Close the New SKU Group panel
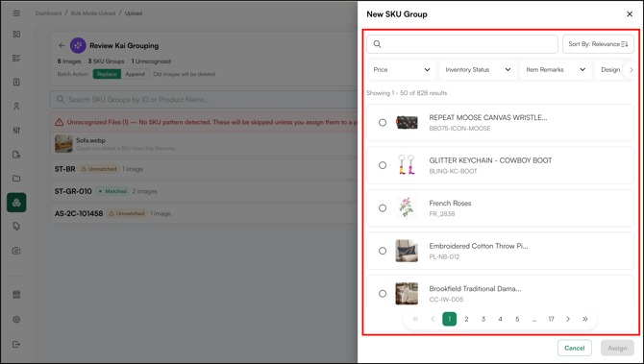The height and width of the screenshot is (364, 644). tap(630, 14)
